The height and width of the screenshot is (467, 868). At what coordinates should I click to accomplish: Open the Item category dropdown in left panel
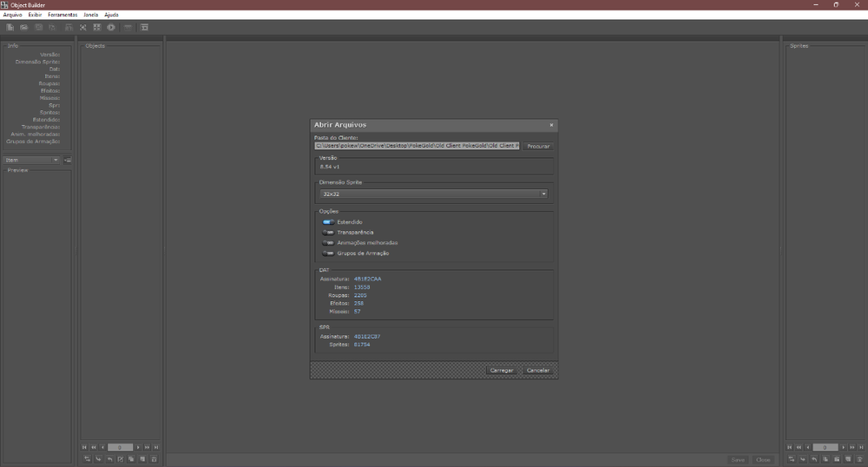(x=31, y=160)
